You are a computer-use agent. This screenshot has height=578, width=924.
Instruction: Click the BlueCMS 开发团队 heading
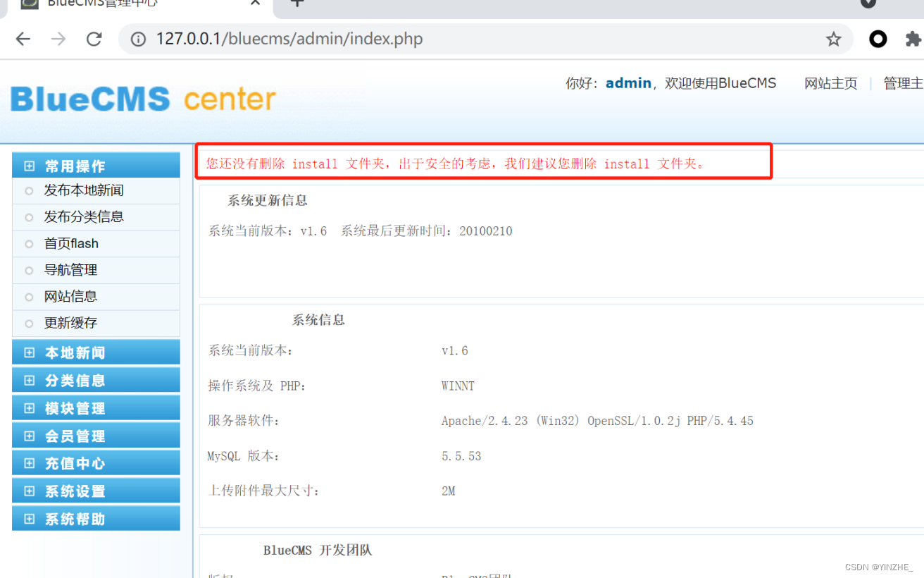click(318, 550)
